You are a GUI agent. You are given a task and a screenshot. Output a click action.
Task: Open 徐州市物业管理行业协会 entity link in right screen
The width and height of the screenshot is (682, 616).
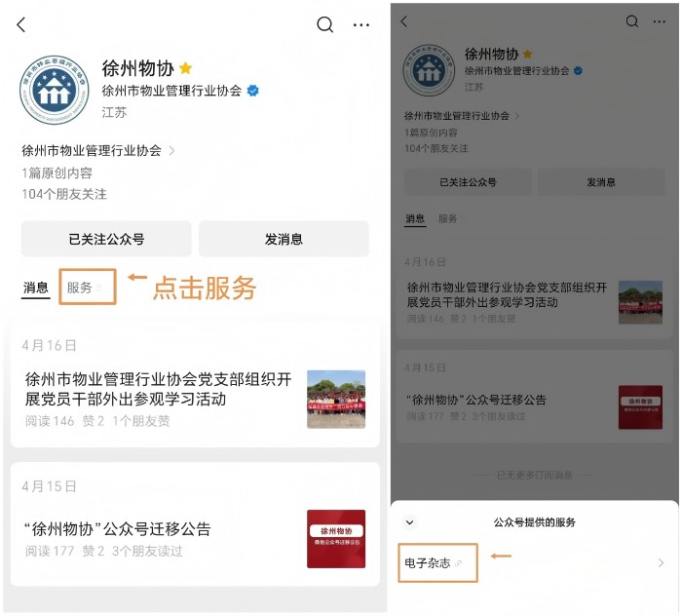(462, 116)
